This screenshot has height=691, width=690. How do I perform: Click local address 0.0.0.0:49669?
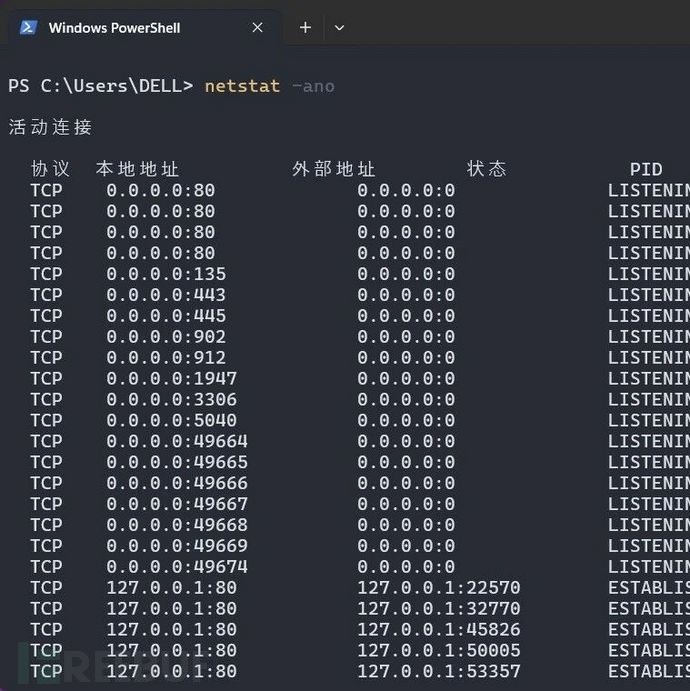177,546
